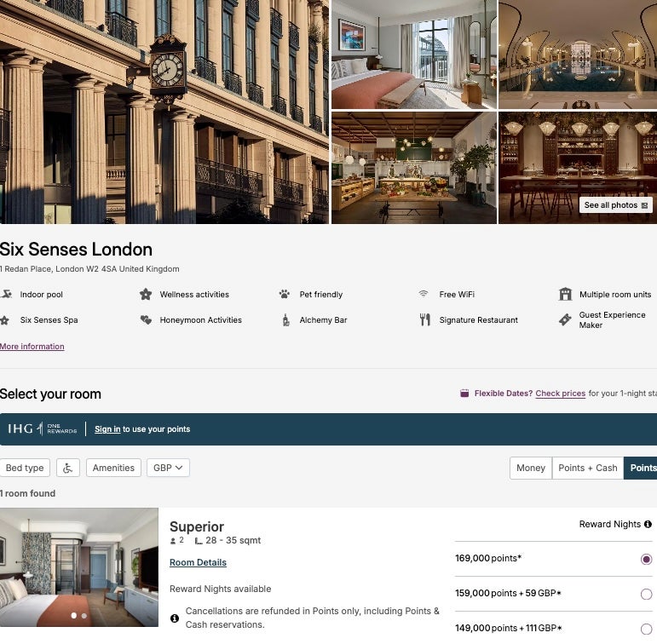Viewport: 657px width, 644px height.
Task: Click the Reward Nights info icon
Action: pyautogui.click(x=648, y=524)
